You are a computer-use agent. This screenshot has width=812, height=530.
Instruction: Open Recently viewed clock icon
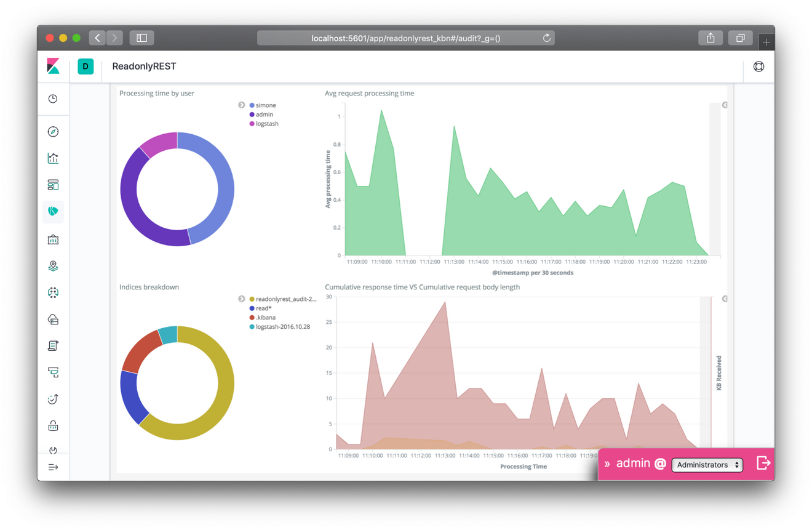(53, 98)
